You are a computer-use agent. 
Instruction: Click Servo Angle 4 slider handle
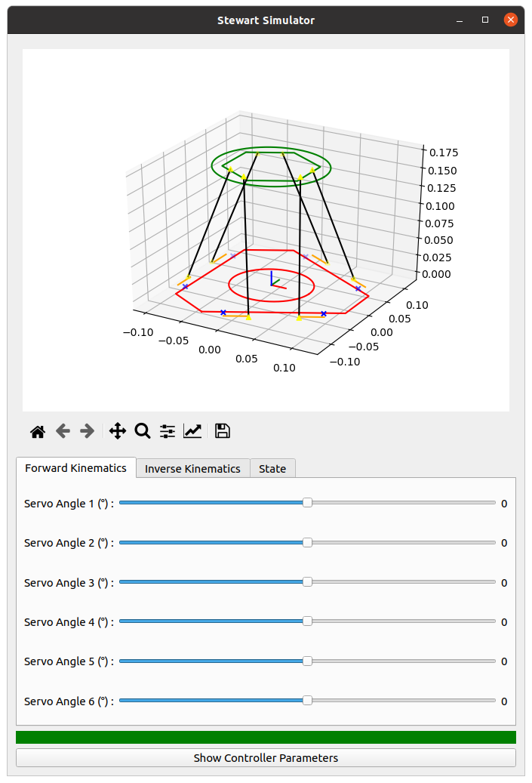(x=307, y=621)
